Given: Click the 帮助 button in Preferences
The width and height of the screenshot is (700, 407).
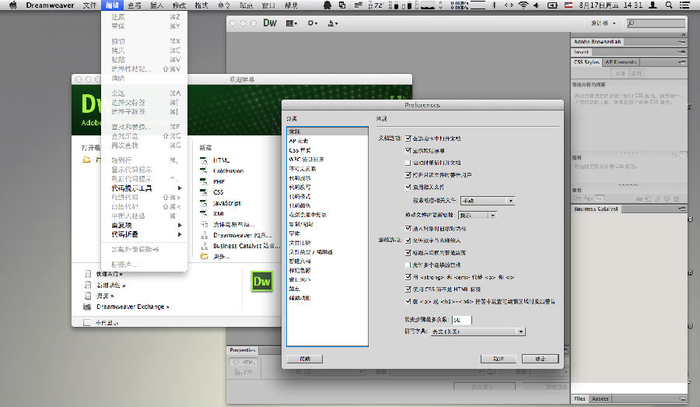Looking at the screenshot, I should (305, 359).
